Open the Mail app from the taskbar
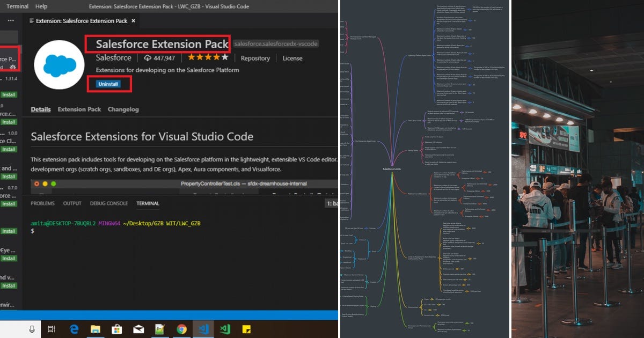This screenshot has height=338, width=644. 139,329
